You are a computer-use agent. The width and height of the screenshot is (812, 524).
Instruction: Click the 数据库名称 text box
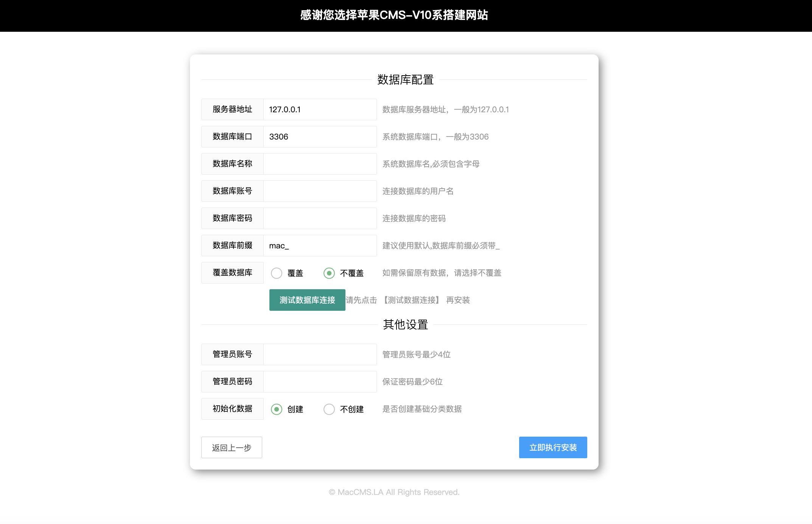[x=320, y=164]
